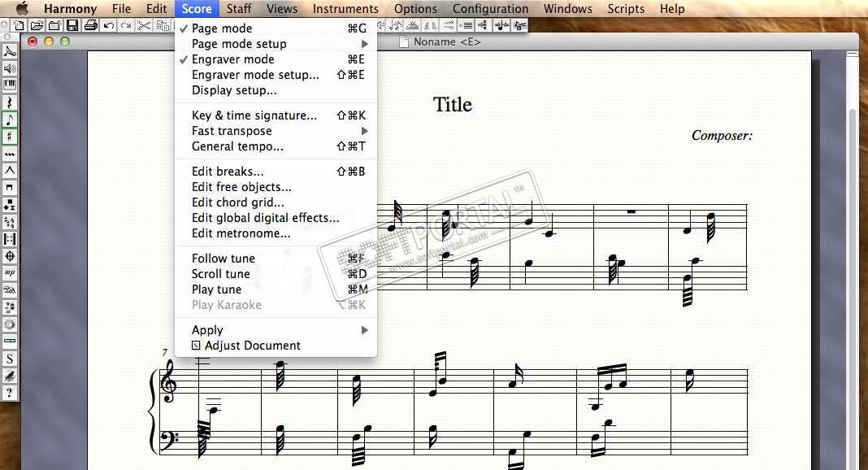Click the Save floppy disk icon

point(72,25)
